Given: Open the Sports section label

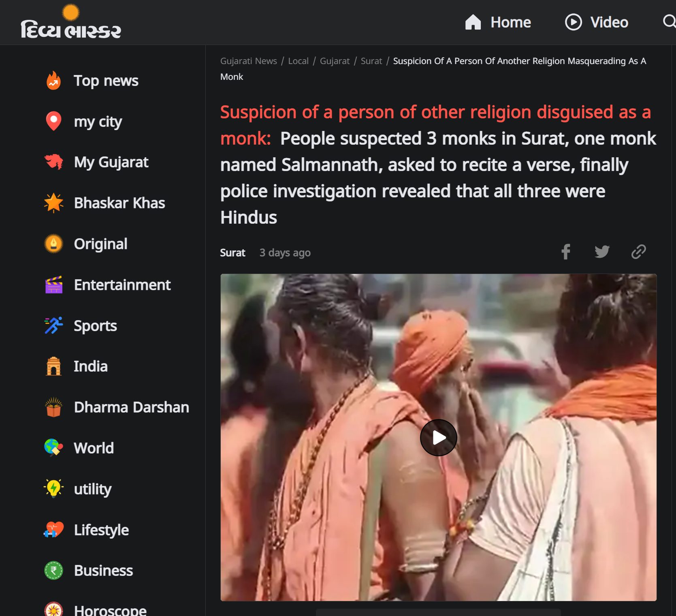Looking at the screenshot, I should (x=95, y=326).
